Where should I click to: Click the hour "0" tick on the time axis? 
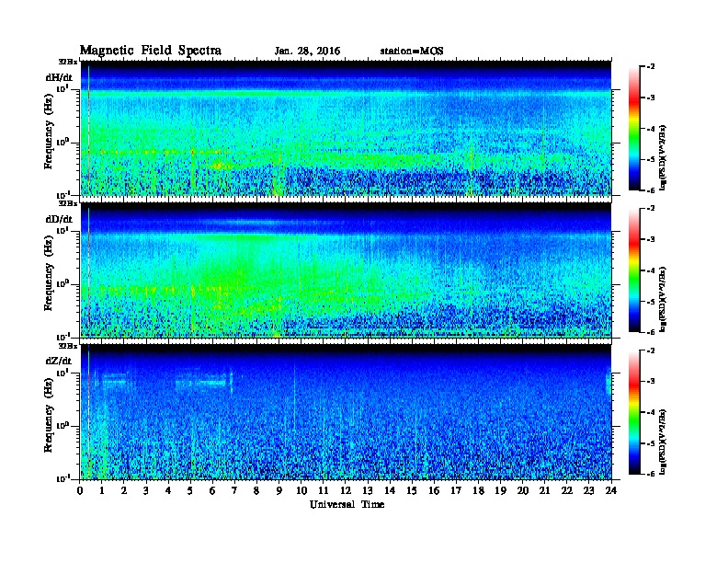(80, 490)
